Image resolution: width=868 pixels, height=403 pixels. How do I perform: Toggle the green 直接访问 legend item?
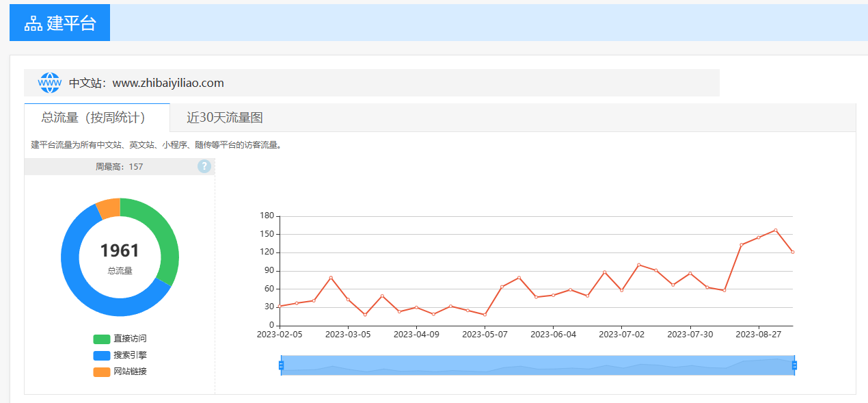click(120, 339)
